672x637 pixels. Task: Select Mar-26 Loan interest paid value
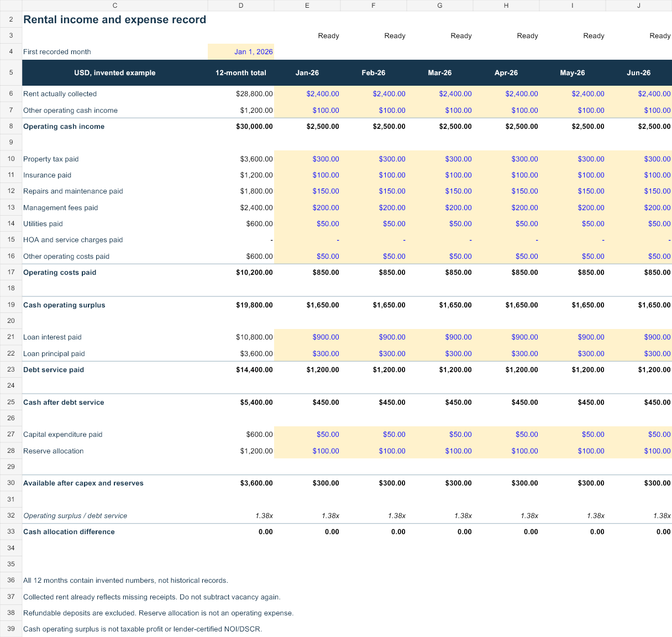[x=440, y=337]
